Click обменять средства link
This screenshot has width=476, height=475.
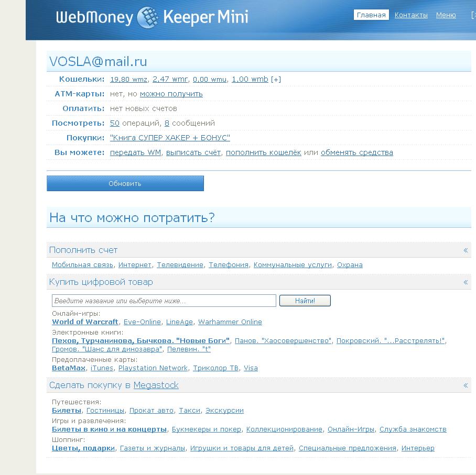356,152
